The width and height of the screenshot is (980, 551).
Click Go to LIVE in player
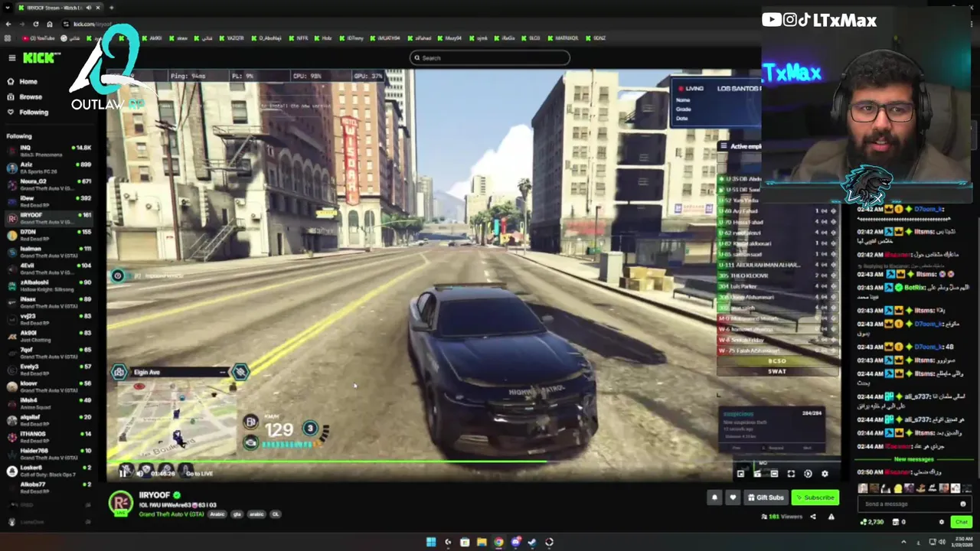199,474
